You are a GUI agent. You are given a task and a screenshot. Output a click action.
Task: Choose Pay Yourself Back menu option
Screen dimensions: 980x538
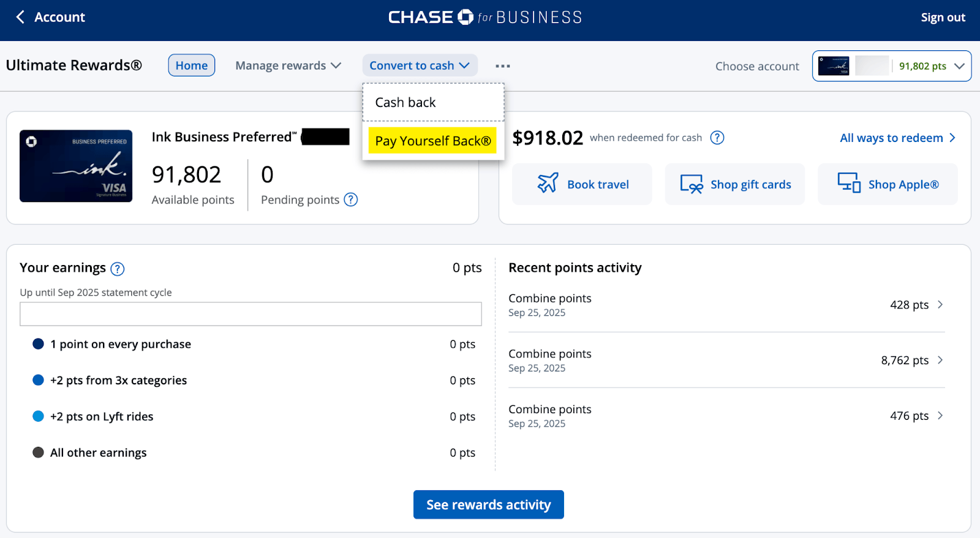pyautogui.click(x=432, y=141)
